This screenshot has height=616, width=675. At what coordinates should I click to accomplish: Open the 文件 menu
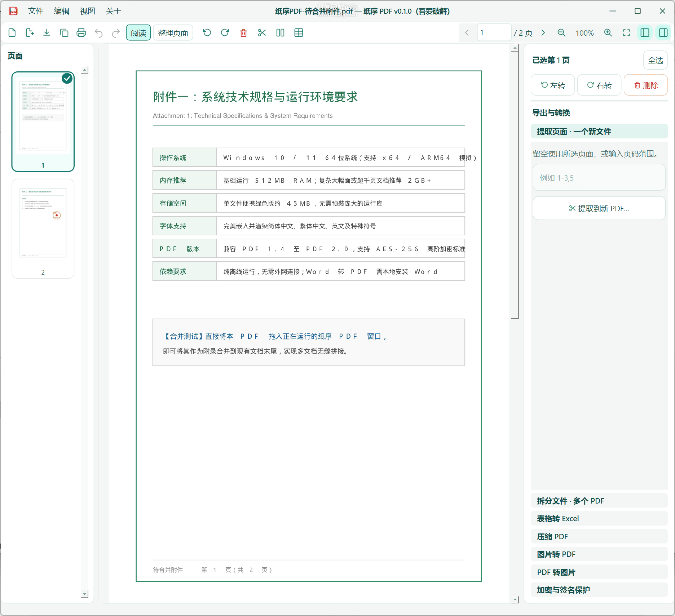pos(36,11)
